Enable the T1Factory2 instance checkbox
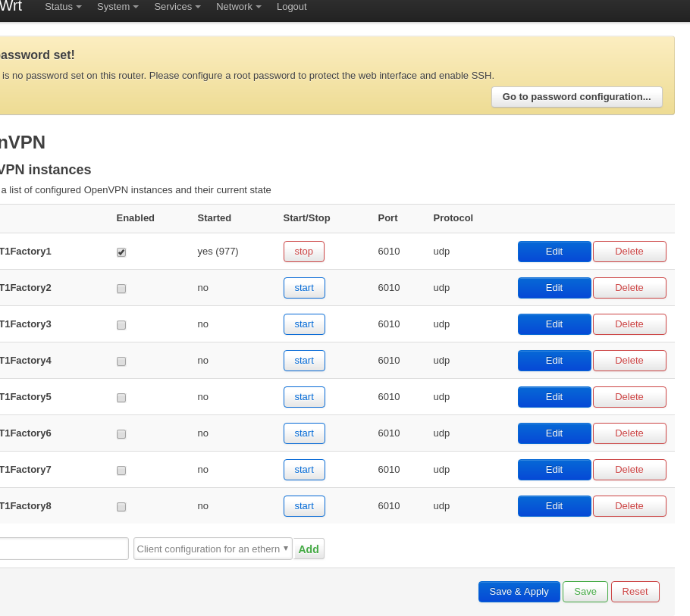Image resolution: width=690 pixels, height=616 pixels. (x=121, y=289)
